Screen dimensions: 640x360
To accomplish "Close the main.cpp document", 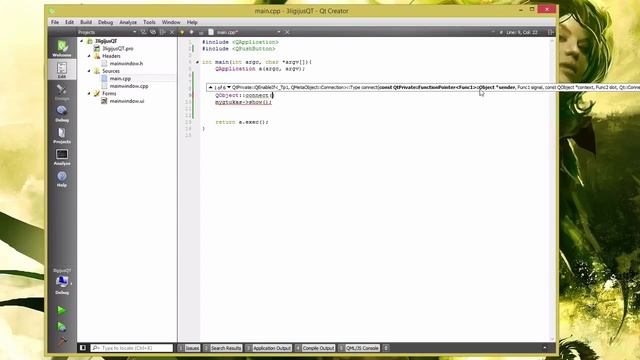I will pyautogui.click(x=287, y=32).
